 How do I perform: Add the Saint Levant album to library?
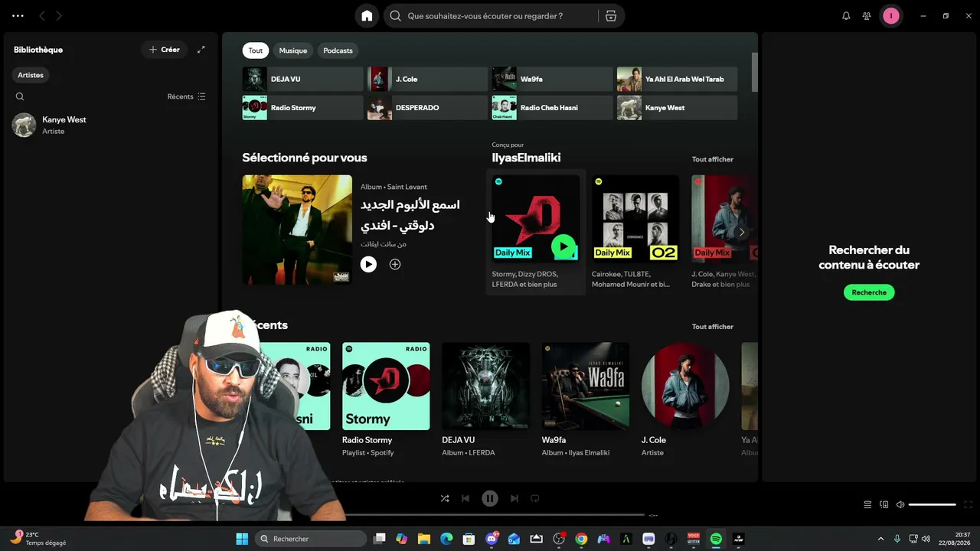[395, 264]
